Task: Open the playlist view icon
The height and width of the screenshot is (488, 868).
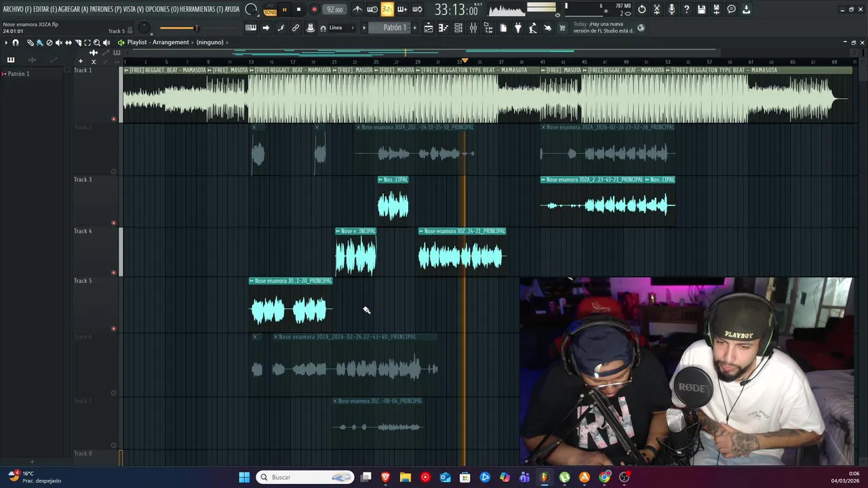Action: tap(429, 28)
